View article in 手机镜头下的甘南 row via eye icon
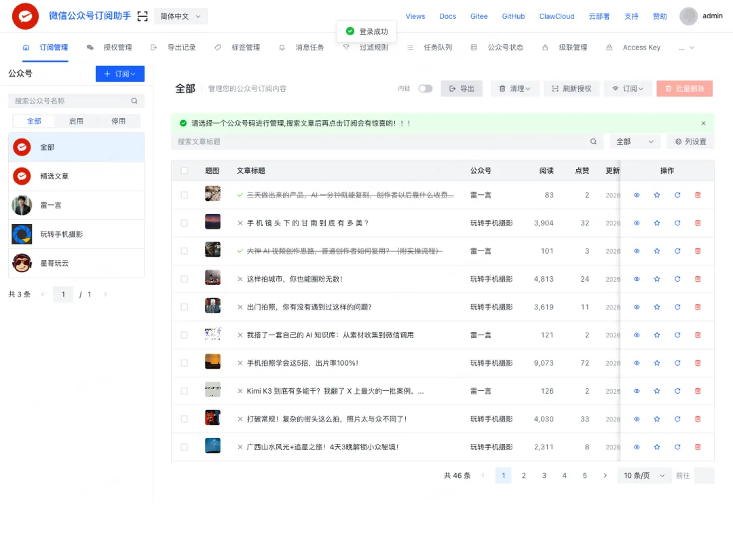 (x=636, y=223)
